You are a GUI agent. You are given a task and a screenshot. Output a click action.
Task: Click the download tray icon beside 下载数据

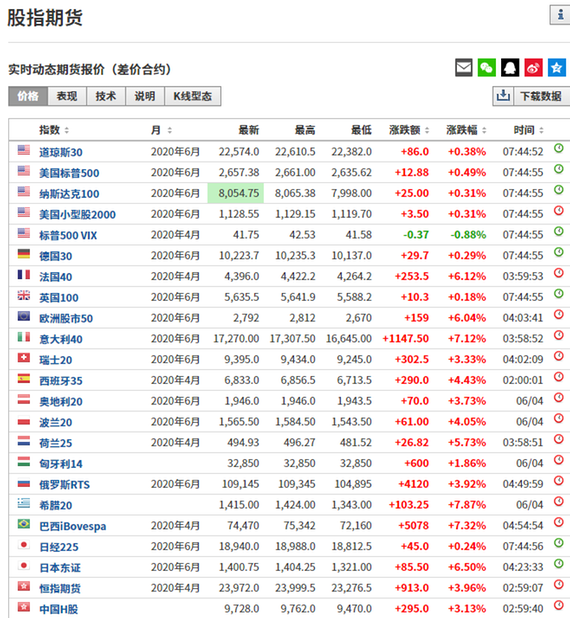click(503, 96)
